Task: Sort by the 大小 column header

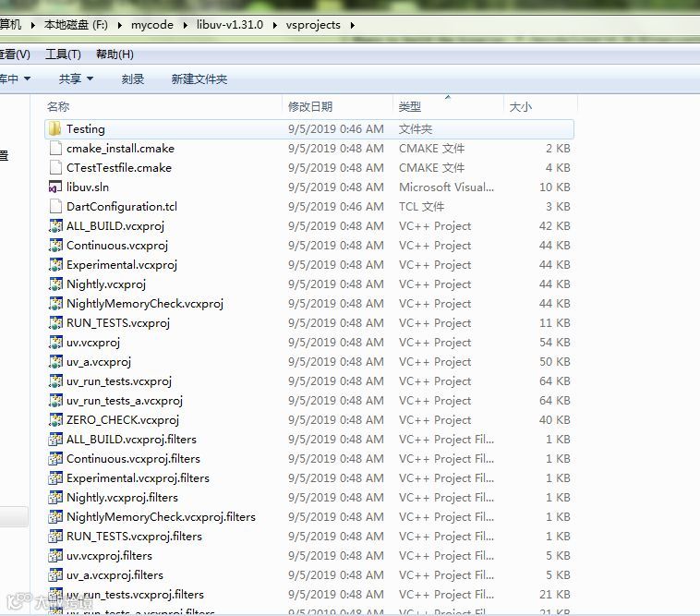Action: pyautogui.click(x=521, y=107)
